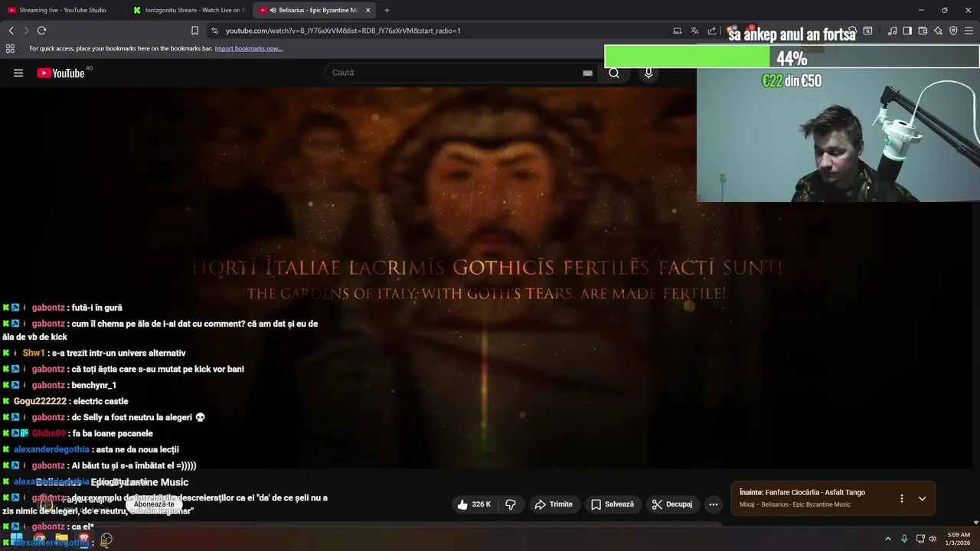
Task: Open the apps grid on bookmarks bar
Action: (10, 48)
